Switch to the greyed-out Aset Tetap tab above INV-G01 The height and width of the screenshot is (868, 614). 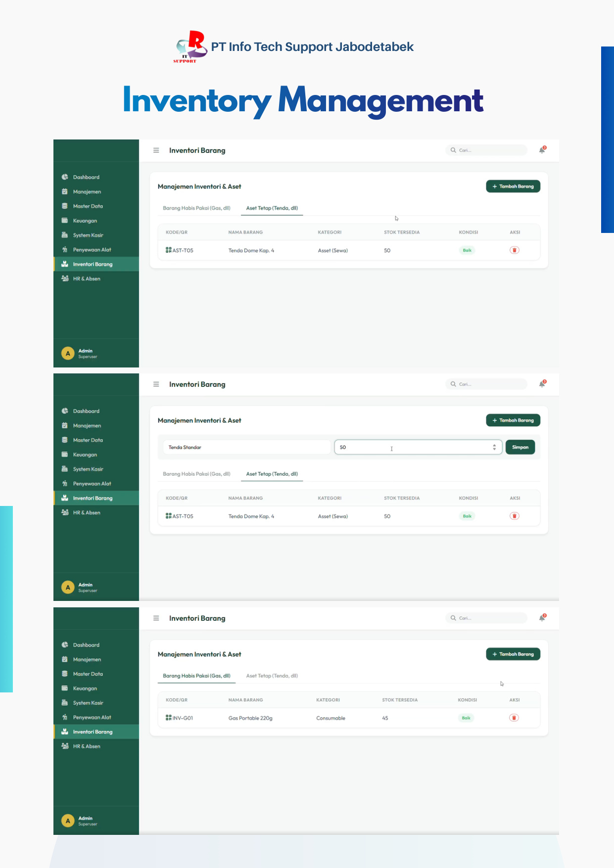coord(272,676)
